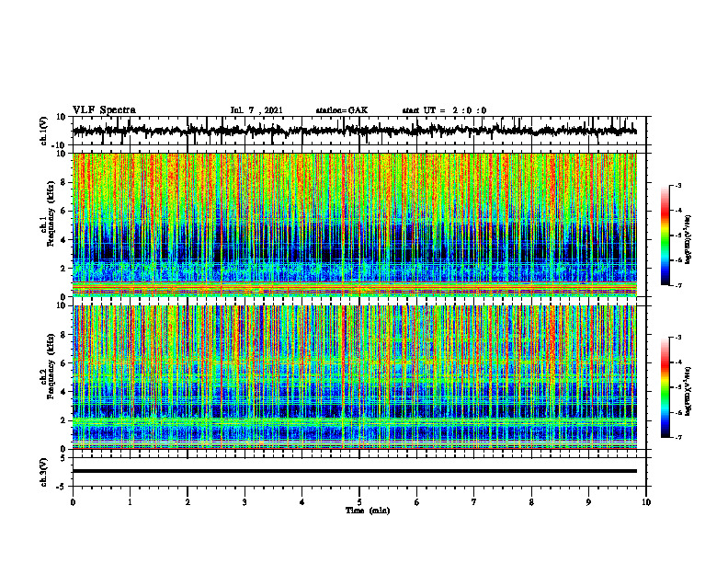Click the ch.1 PSD color bar scale

point(665,236)
